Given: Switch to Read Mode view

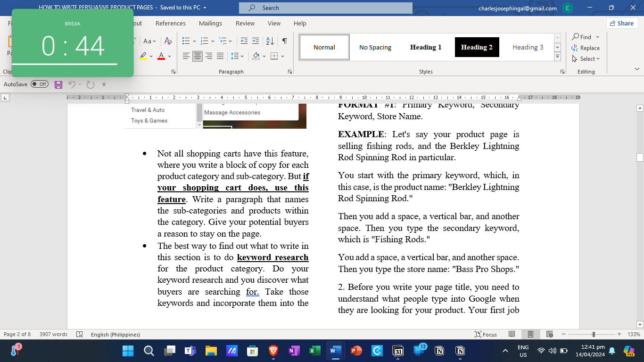Looking at the screenshot, I should (512, 334).
